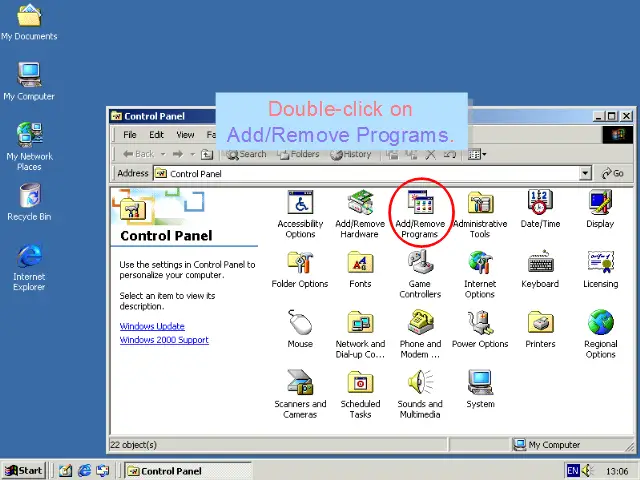640x480 pixels.
Task: Click the Delete toolbar icon
Action: (431, 154)
